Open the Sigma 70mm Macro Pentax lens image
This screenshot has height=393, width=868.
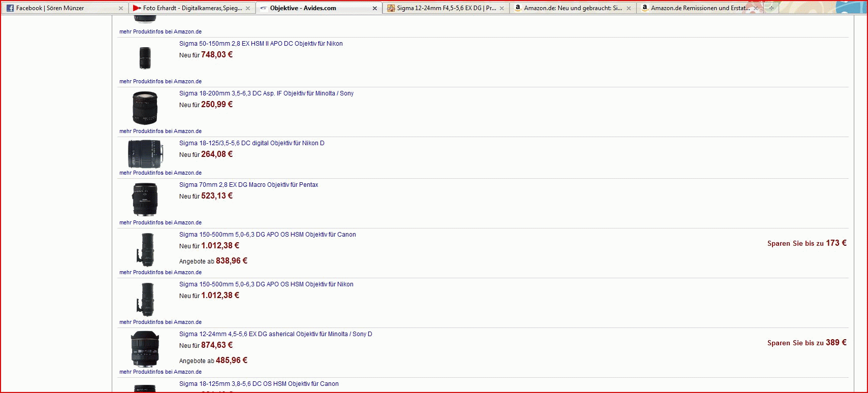[x=145, y=199]
